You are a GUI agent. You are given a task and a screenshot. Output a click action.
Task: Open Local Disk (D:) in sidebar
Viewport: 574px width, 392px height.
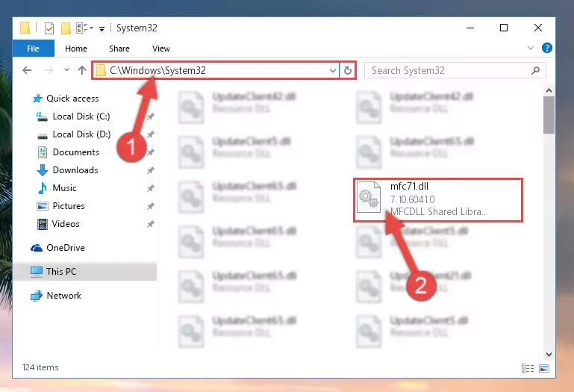[81, 134]
